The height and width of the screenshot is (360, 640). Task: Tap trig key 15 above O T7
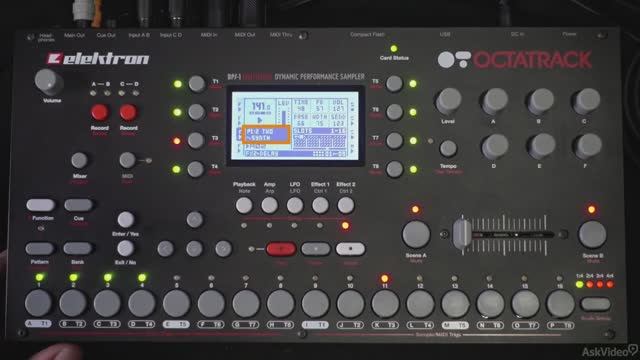[x=525, y=304]
